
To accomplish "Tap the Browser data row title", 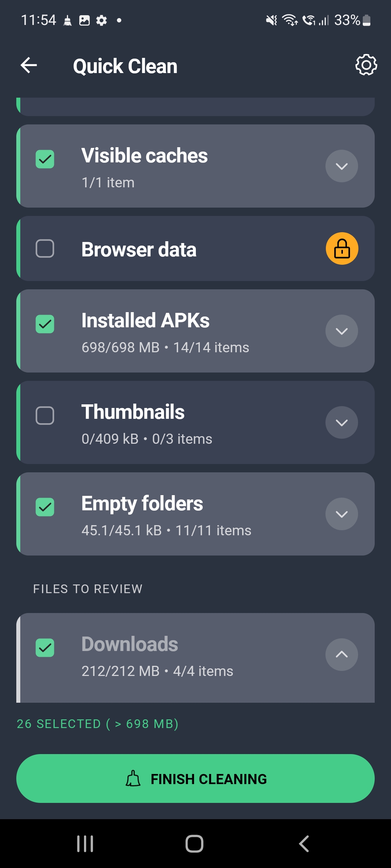I will coord(139,250).
